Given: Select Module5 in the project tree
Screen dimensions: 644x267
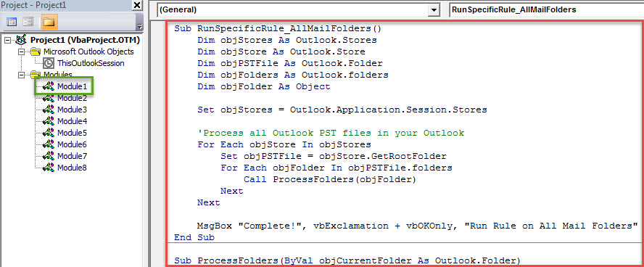Looking at the screenshot, I should (x=72, y=133).
